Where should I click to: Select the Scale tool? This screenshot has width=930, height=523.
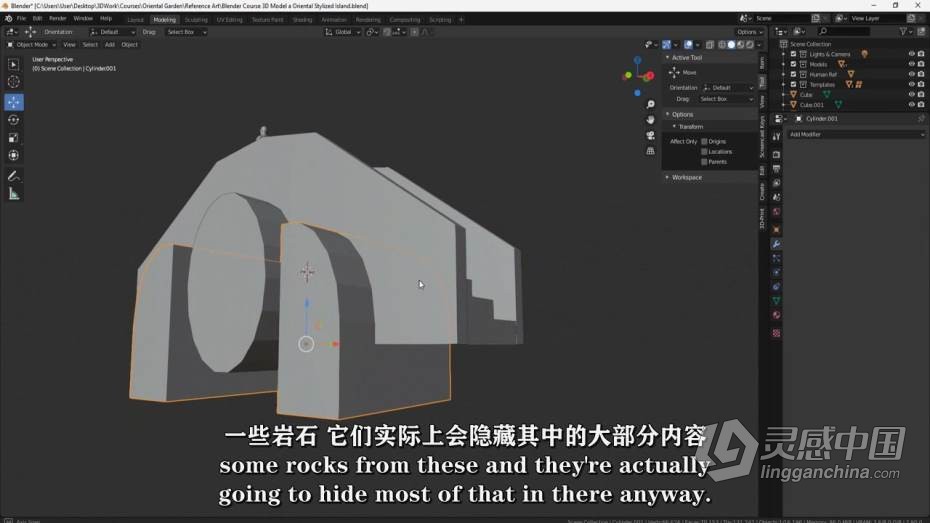click(x=14, y=138)
